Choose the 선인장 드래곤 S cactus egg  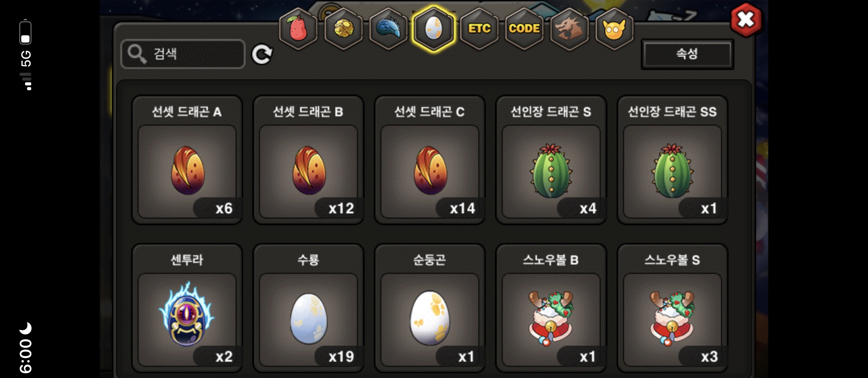tap(551, 160)
